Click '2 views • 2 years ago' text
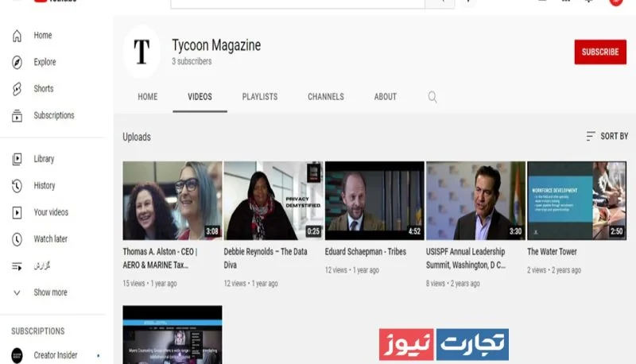The height and width of the screenshot is (364, 636). (x=554, y=270)
